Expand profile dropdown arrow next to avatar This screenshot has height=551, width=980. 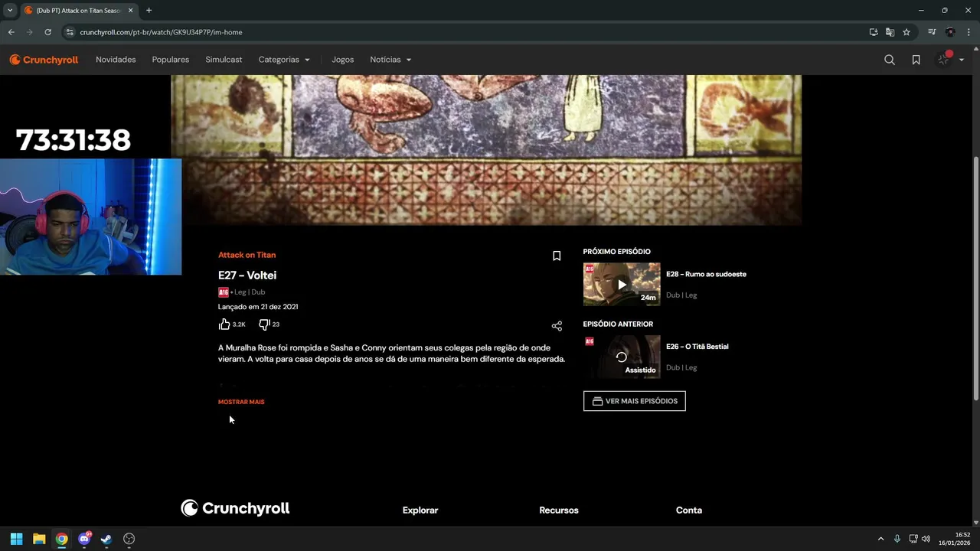pyautogui.click(x=962, y=60)
